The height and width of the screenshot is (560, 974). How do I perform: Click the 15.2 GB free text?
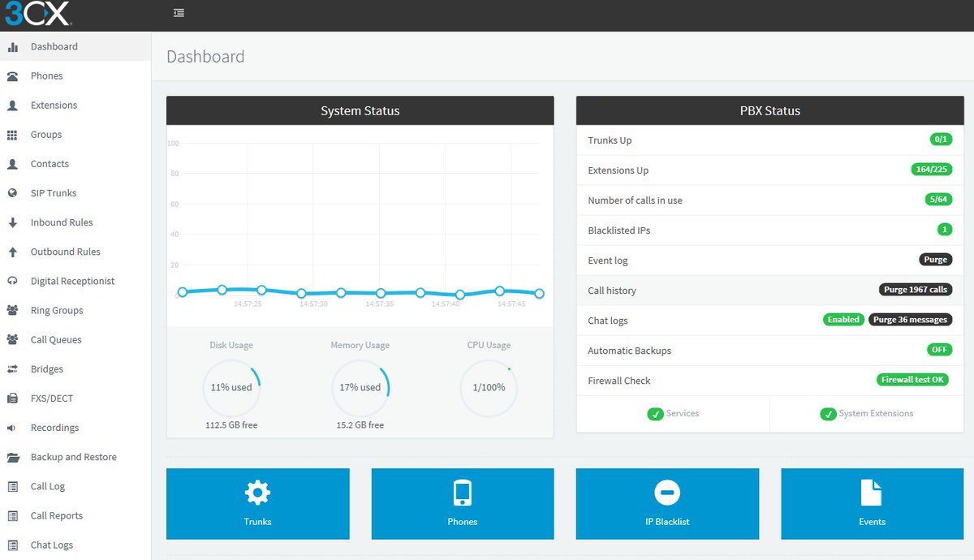(x=360, y=425)
